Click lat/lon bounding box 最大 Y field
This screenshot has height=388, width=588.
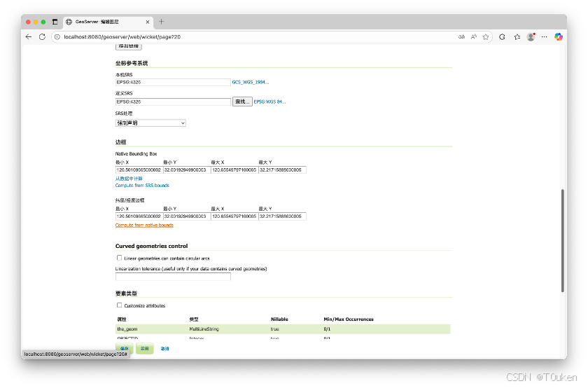282,216
